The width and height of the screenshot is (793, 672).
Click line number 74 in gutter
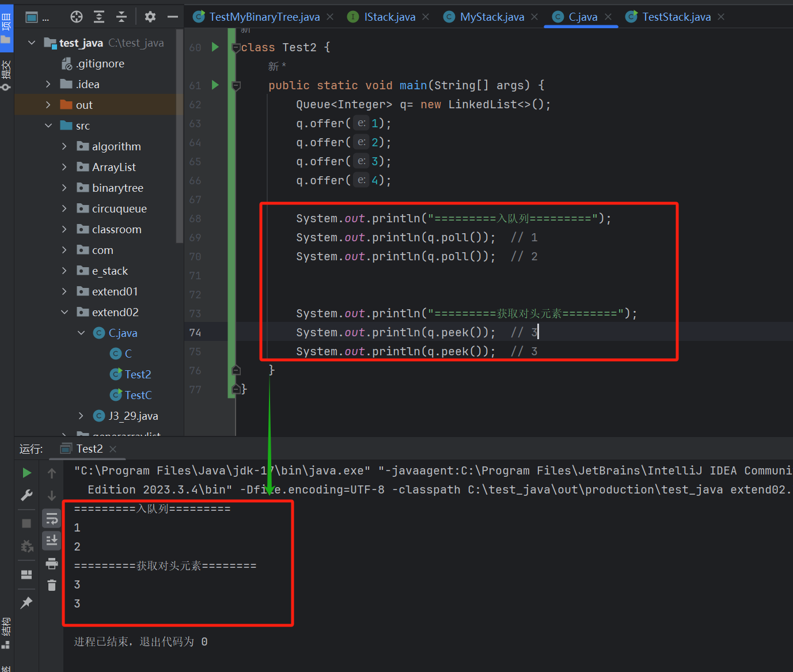[x=195, y=332]
